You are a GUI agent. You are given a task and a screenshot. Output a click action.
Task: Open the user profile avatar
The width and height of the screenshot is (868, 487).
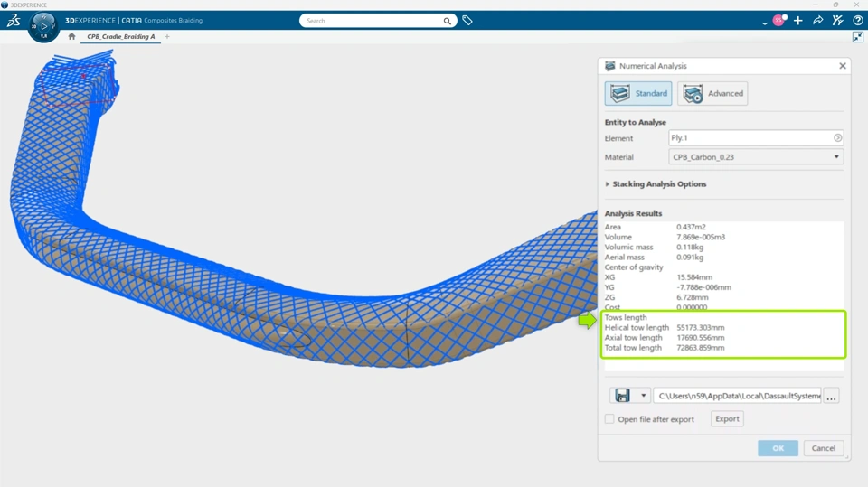click(x=779, y=21)
